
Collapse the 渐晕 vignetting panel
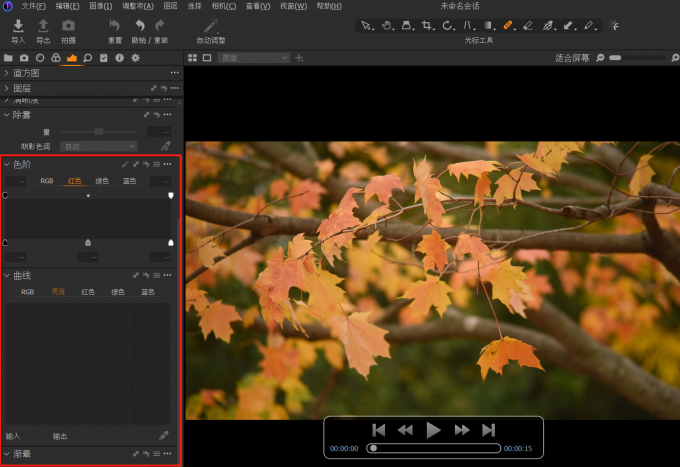coord(7,454)
